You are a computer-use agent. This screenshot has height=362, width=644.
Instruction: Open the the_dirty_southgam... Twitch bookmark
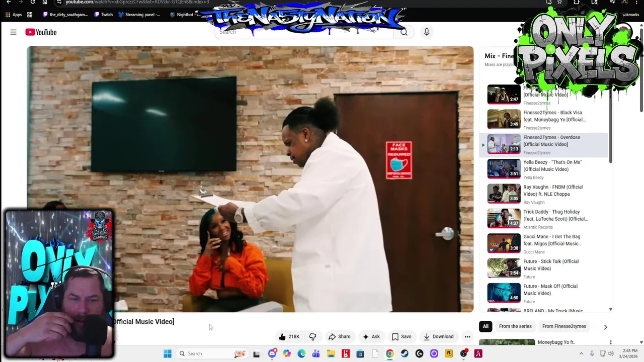pyautogui.click(x=65, y=15)
